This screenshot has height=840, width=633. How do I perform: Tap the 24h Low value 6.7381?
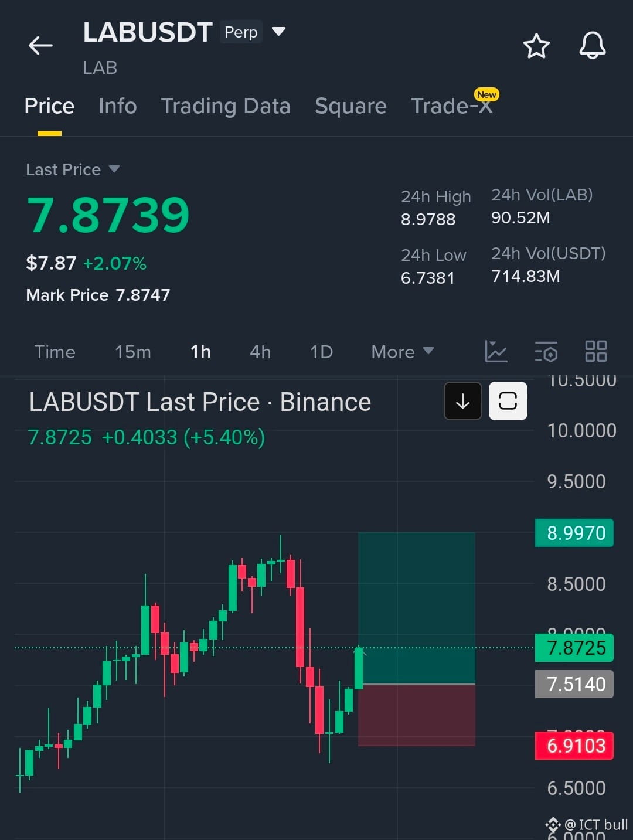[x=427, y=278]
